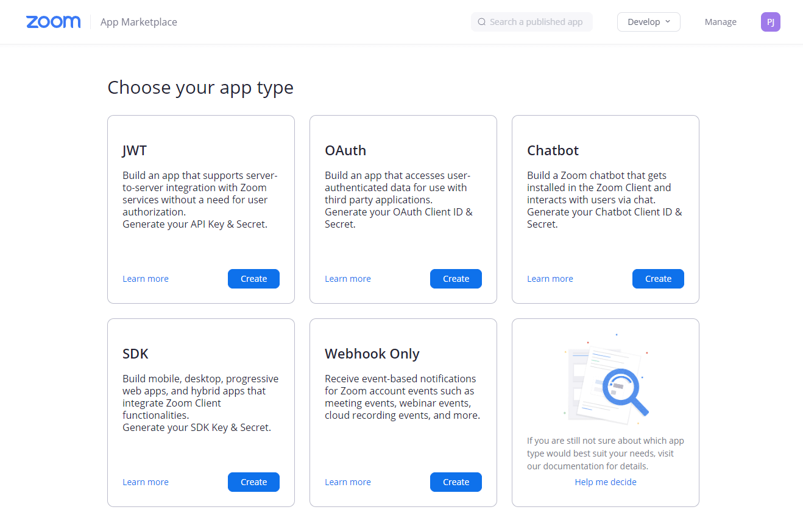The height and width of the screenshot is (532, 803).
Task: Open Learn more for OAuth
Action: pyautogui.click(x=348, y=279)
